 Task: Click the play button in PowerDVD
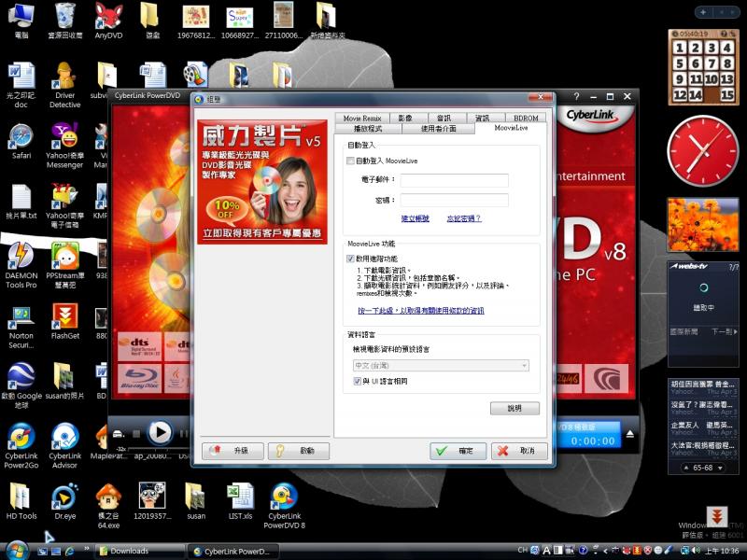click(x=160, y=432)
